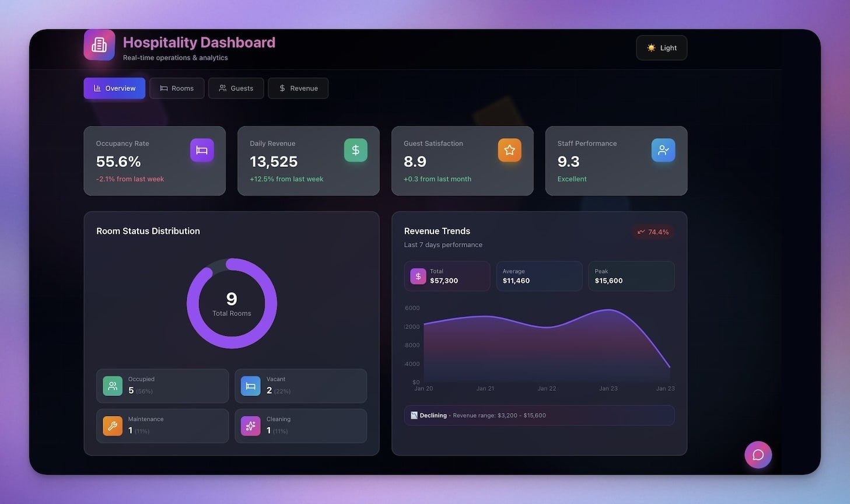The height and width of the screenshot is (504, 850).
Task: Click the Occupancy Rate bed icon
Action: point(201,150)
